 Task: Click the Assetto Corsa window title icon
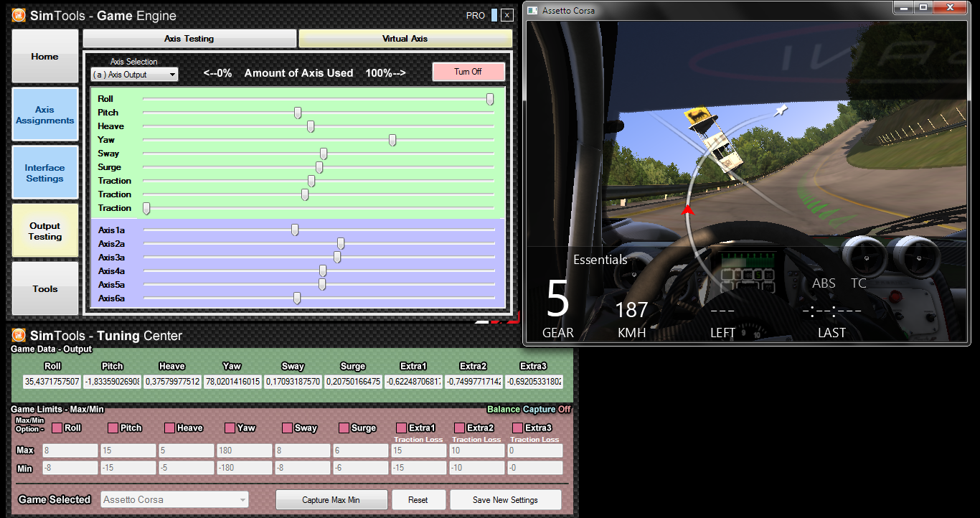coord(532,10)
